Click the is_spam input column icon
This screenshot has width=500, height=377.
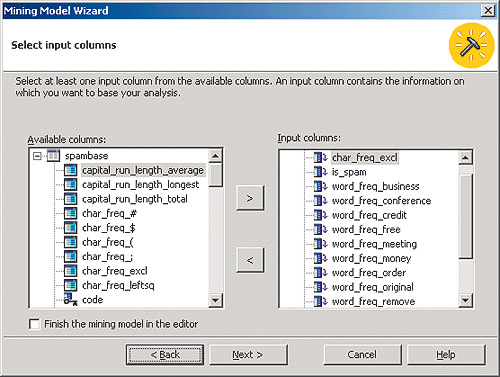click(x=321, y=172)
